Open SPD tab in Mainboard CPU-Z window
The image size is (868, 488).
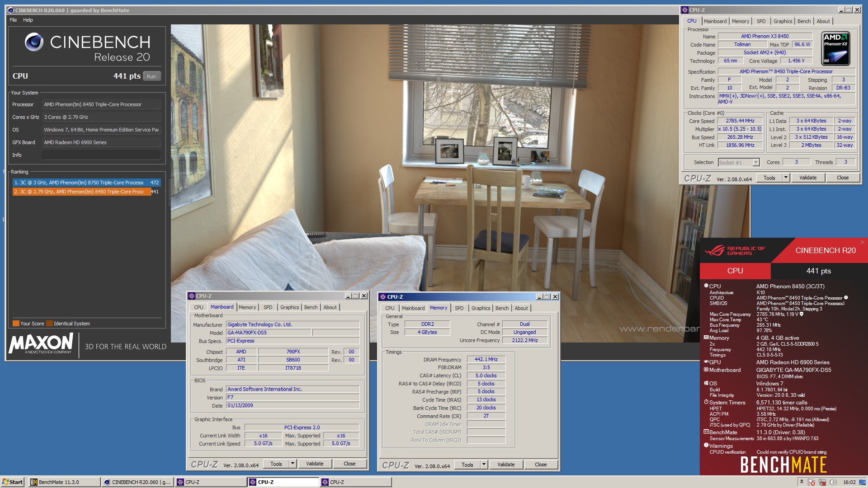[268, 307]
